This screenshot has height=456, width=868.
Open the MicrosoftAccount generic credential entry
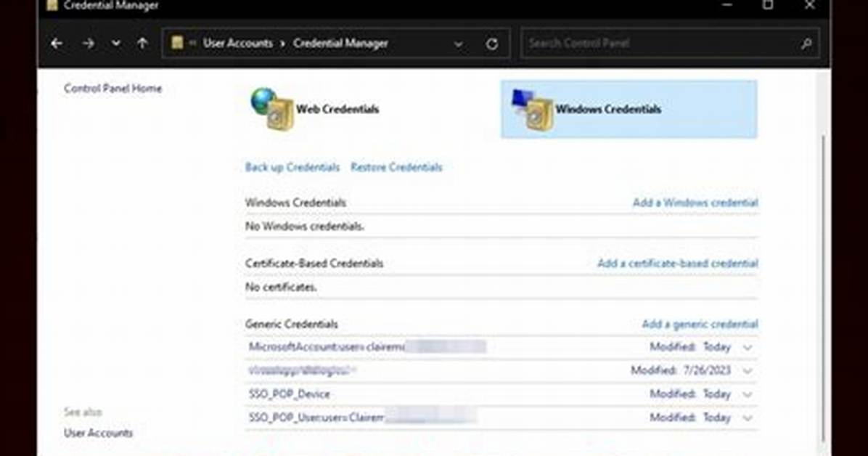[501, 347]
